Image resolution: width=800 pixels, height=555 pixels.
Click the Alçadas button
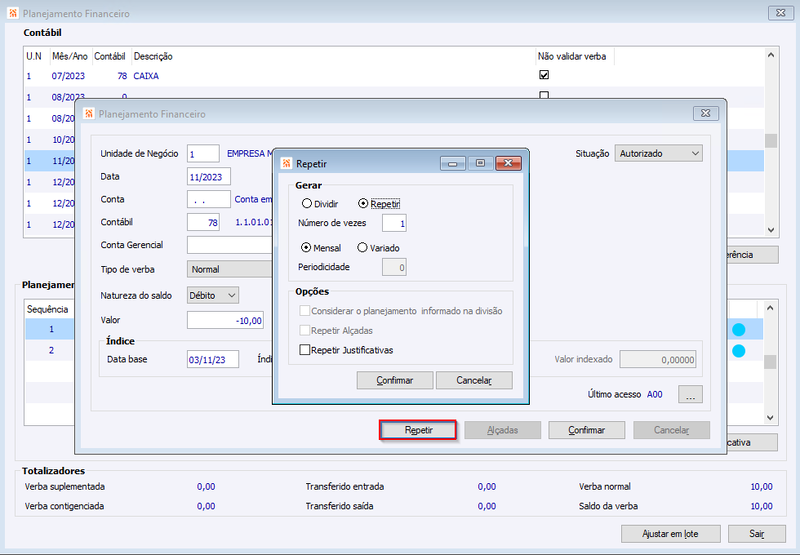[503, 430]
